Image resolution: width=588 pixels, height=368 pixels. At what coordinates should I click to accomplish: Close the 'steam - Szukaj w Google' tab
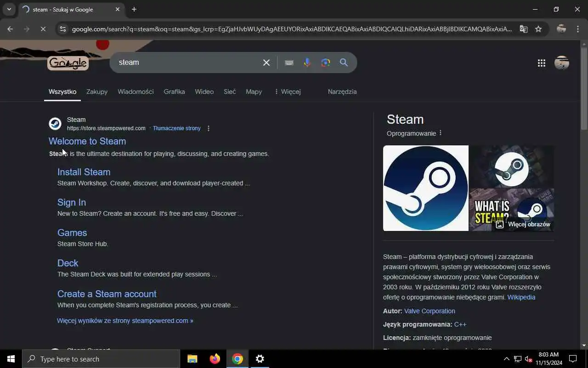coord(118,9)
